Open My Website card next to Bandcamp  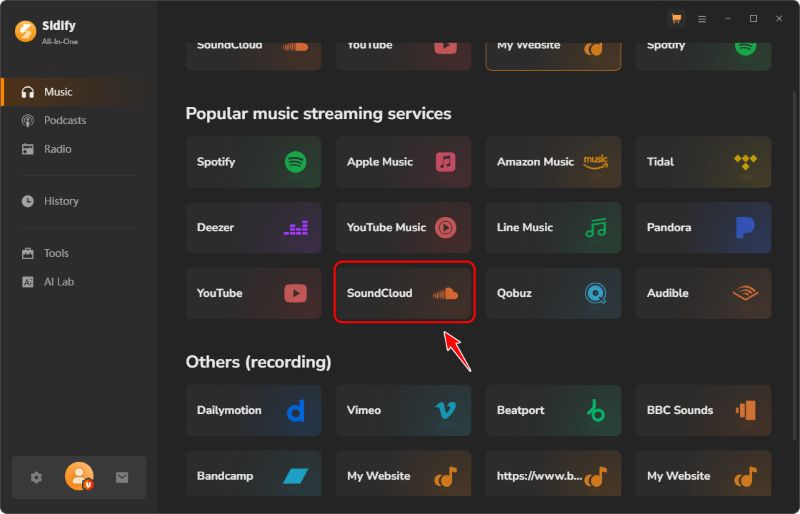coord(404,473)
